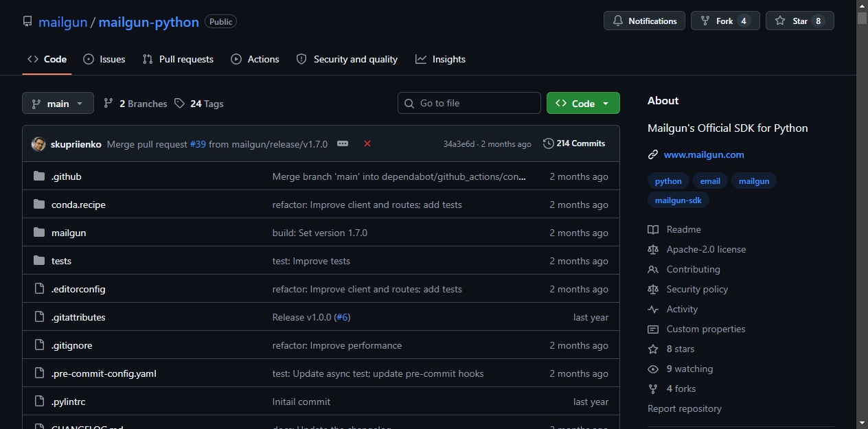868x429 pixels.
Task: Click the bell icon in Notifications button
Action: coord(617,21)
